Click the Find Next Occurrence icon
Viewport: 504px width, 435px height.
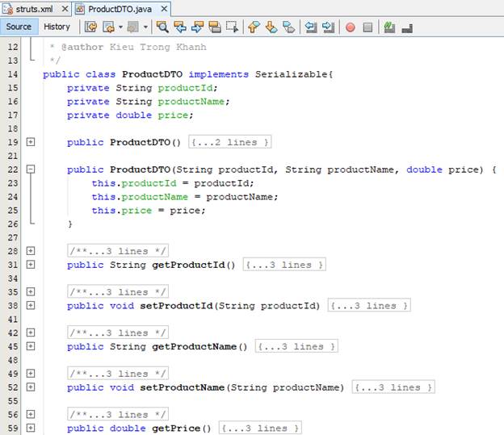pyautogui.click(x=197, y=27)
